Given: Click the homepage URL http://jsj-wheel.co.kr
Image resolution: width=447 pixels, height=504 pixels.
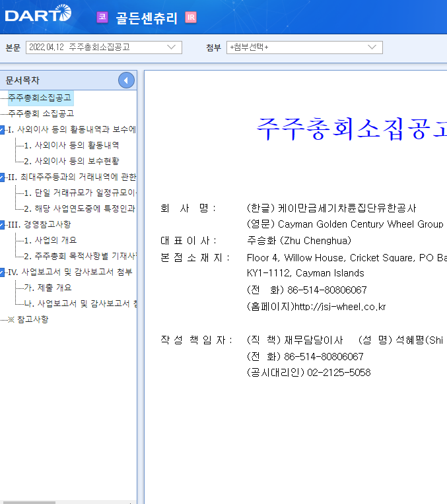Looking at the screenshot, I should tap(340, 307).
